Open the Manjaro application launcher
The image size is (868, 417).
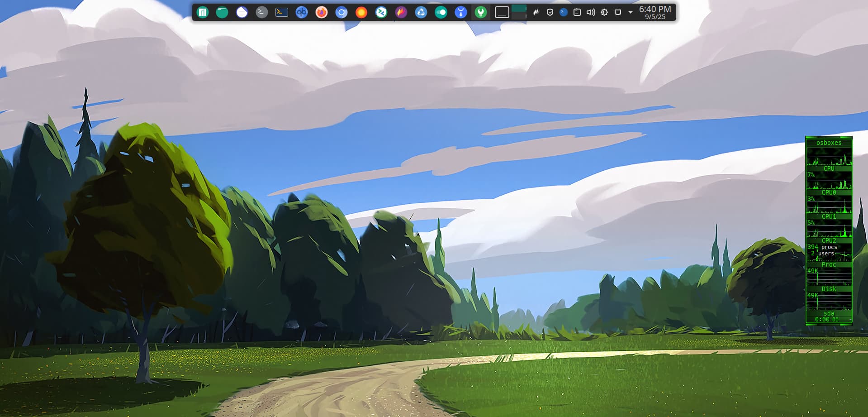click(x=202, y=12)
